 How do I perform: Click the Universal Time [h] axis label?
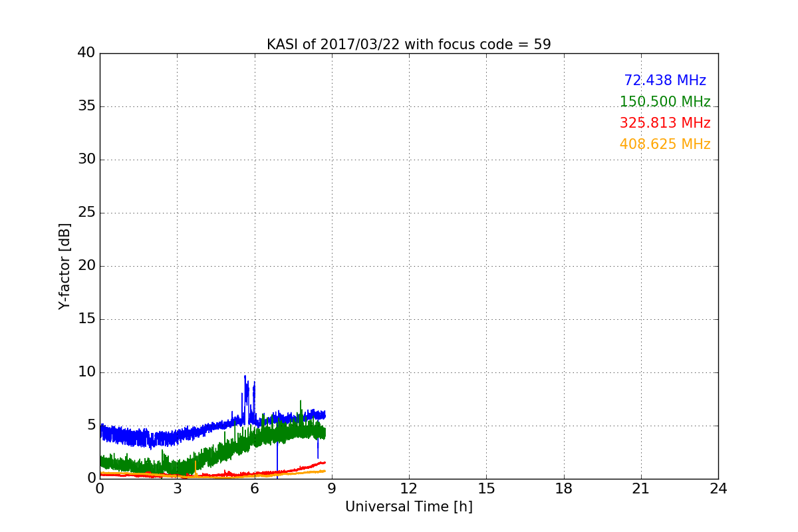coord(409,507)
